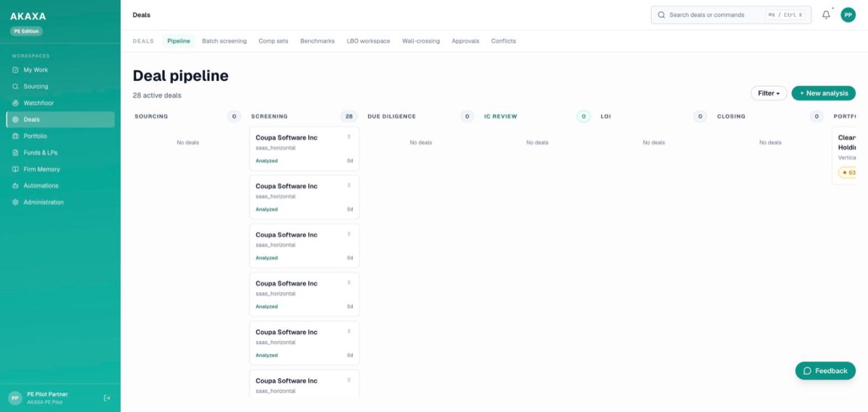Image resolution: width=868 pixels, height=412 pixels.
Task: Click the New analysis button
Action: 824,93
